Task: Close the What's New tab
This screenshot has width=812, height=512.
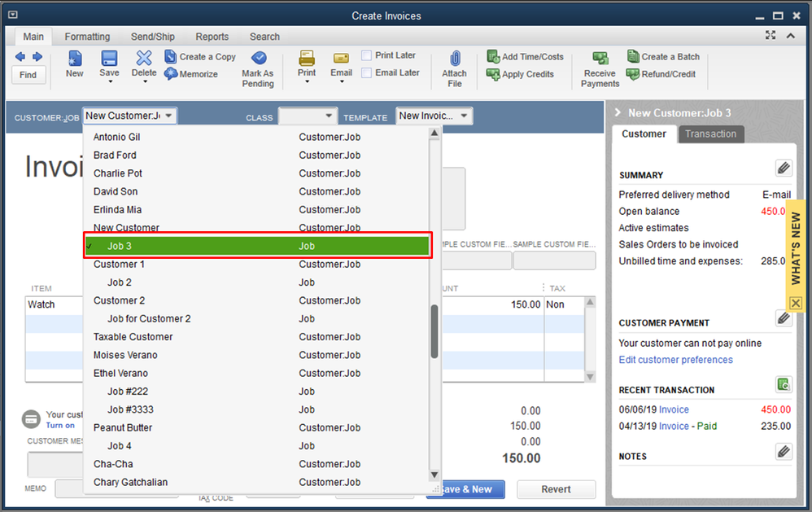Action: [x=796, y=303]
